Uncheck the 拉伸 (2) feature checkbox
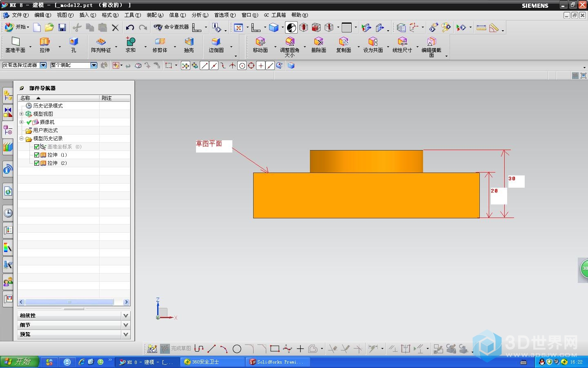588x368 pixels. (37, 163)
